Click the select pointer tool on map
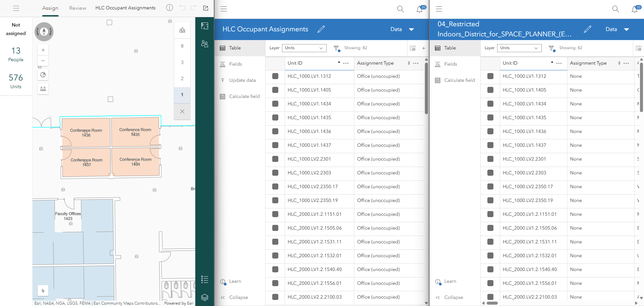 (43, 291)
